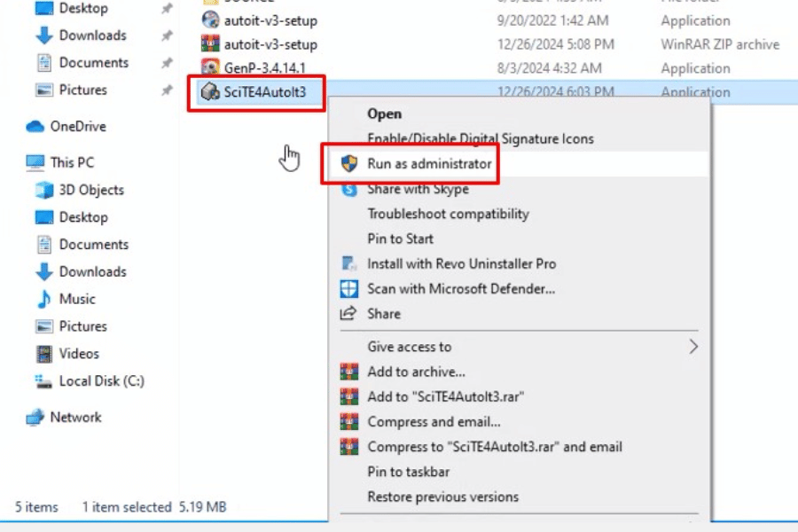Open the Music folder under This PC
This screenshot has height=532, width=798.
(77, 299)
